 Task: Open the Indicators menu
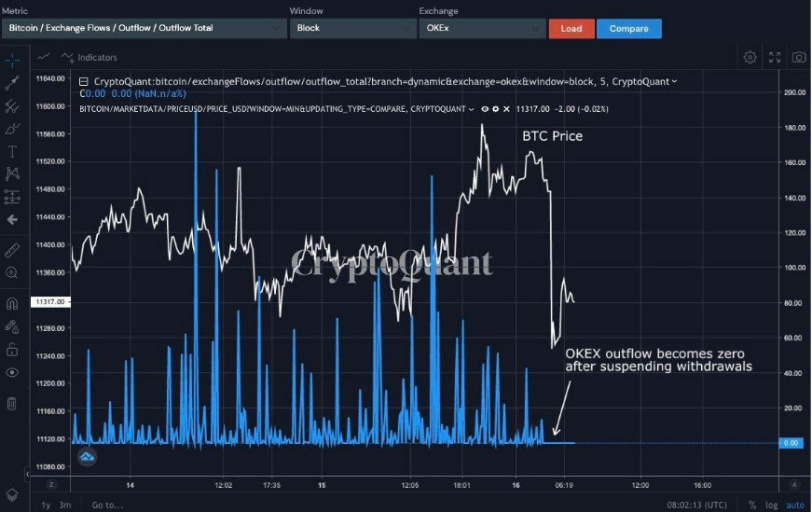[x=89, y=58]
